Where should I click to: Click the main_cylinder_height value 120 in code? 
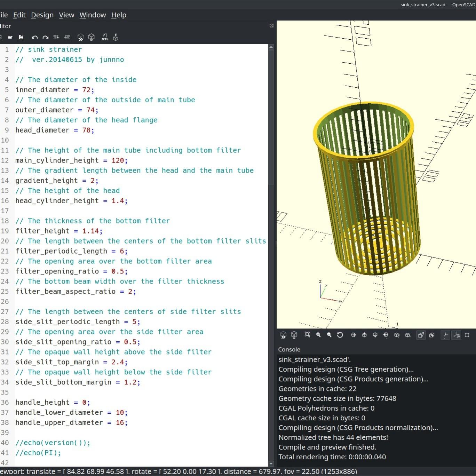click(x=118, y=160)
